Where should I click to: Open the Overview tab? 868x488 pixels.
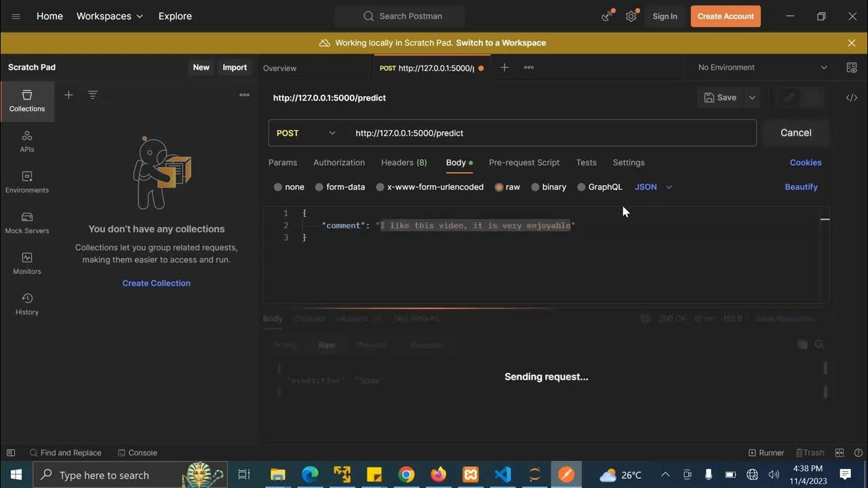279,68
